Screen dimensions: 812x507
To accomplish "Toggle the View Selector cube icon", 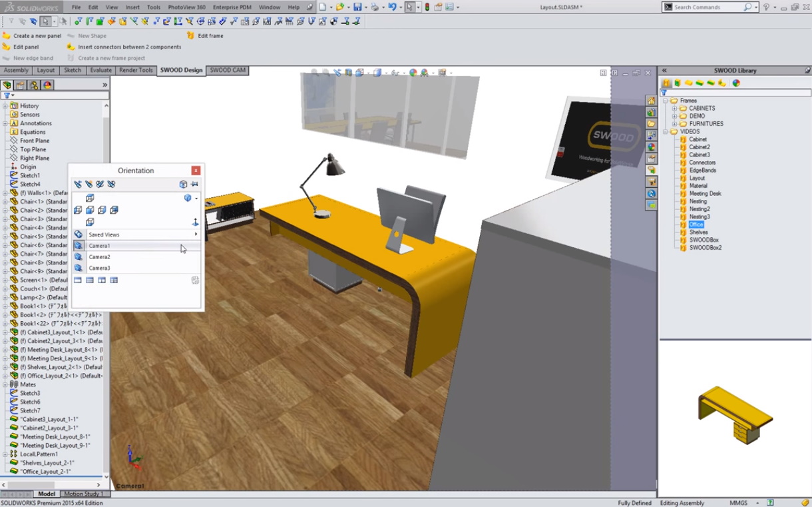I will (183, 185).
